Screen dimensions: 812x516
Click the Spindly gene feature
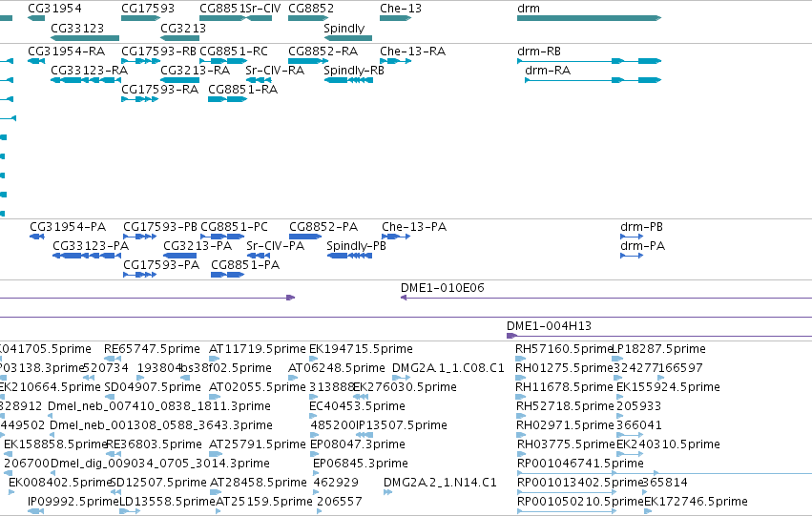pos(348,38)
